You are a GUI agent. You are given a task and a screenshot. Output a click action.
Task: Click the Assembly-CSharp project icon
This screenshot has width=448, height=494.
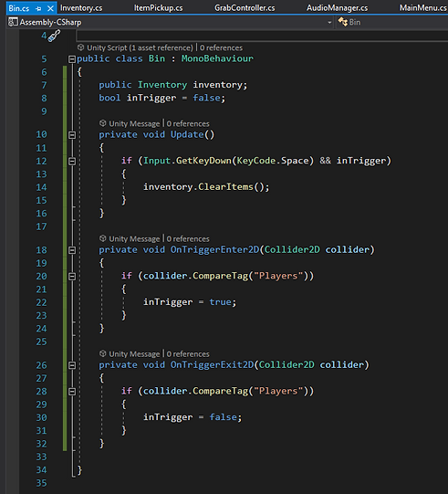coord(13,22)
